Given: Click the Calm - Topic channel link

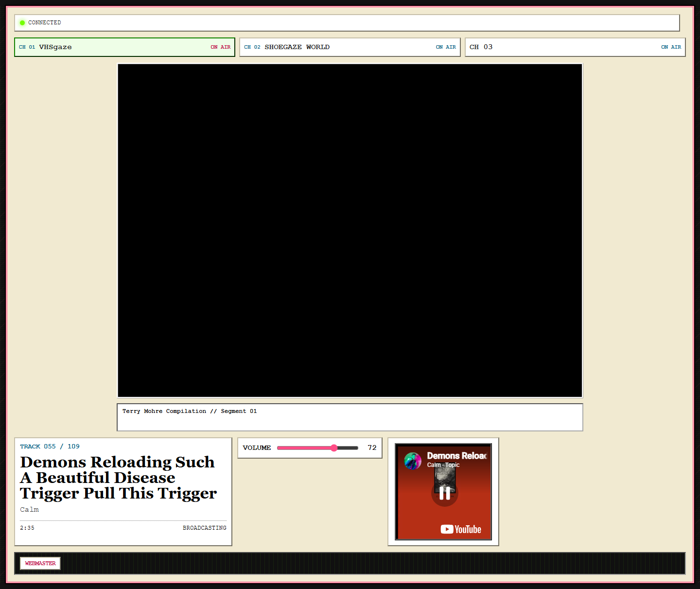Looking at the screenshot, I should point(443,465).
